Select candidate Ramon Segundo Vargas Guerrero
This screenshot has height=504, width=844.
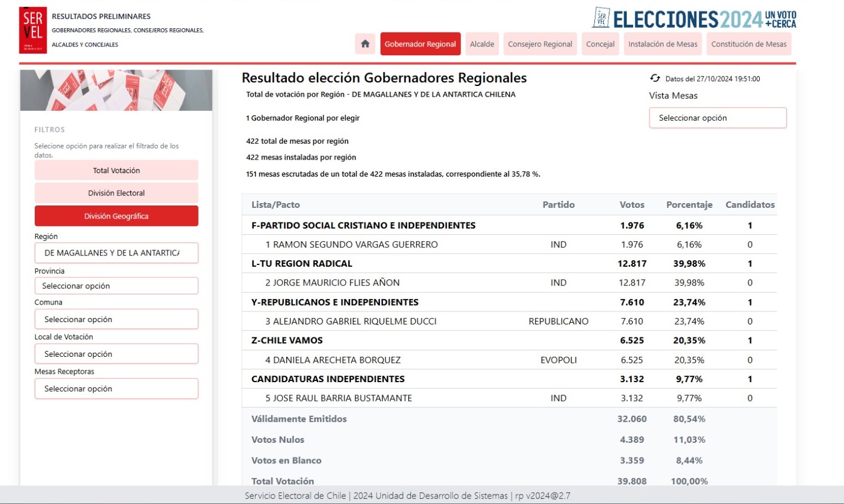click(x=509, y=244)
